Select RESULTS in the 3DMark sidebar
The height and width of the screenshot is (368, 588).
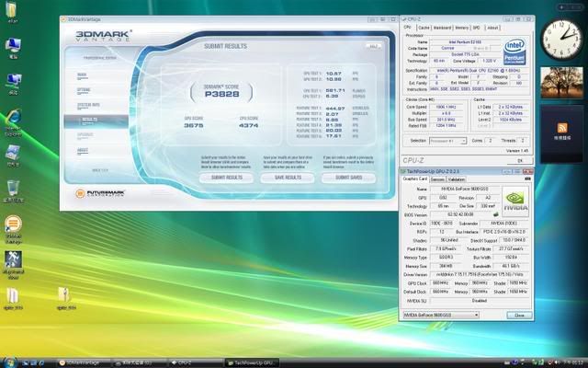pos(96,121)
